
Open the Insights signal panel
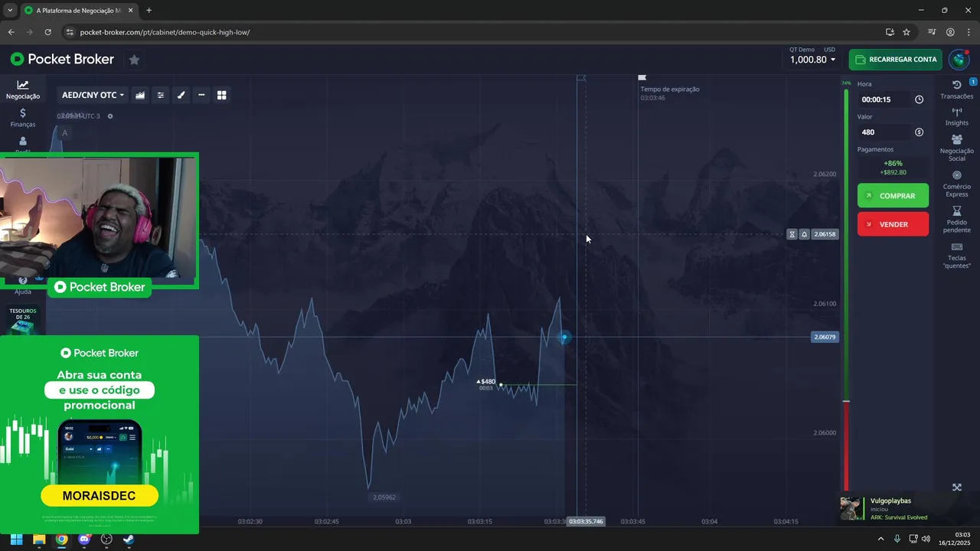click(957, 116)
